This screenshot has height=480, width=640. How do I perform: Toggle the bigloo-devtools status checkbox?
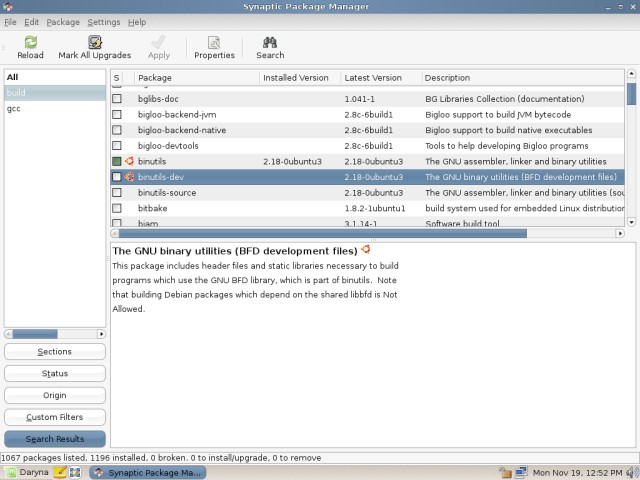[117, 146]
